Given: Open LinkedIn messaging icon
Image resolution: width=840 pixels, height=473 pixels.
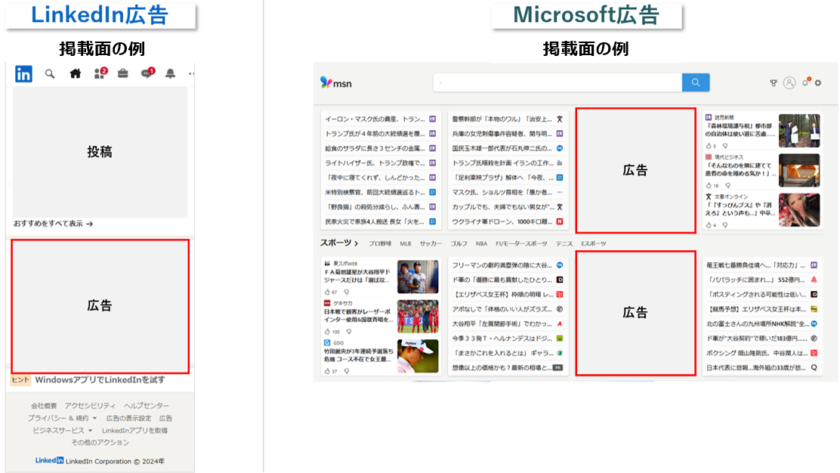Looking at the screenshot, I should click(x=147, y=74).
